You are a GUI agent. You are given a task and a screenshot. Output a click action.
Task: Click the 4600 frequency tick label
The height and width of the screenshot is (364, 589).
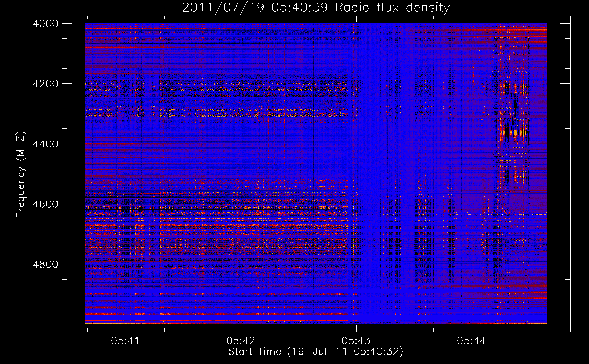pyautogui.click(x=46, y=204)
